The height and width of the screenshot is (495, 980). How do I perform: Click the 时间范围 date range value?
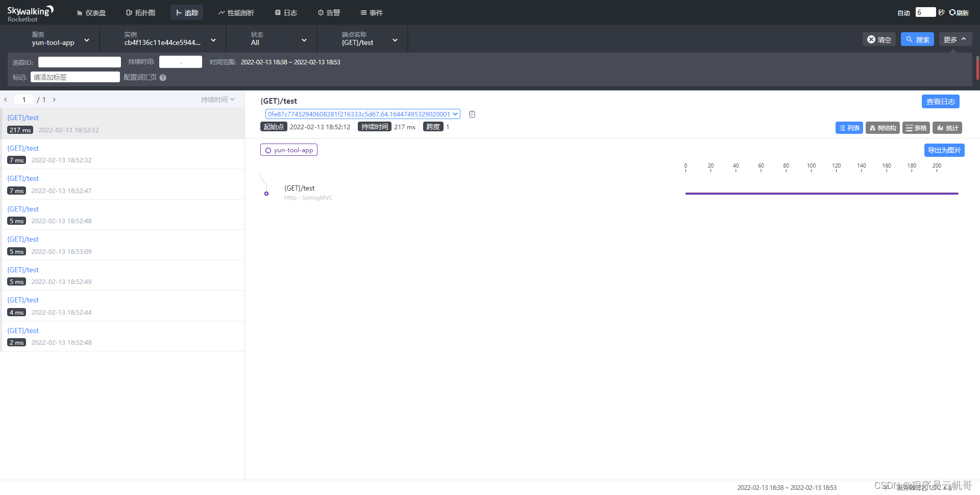(290, 62)
